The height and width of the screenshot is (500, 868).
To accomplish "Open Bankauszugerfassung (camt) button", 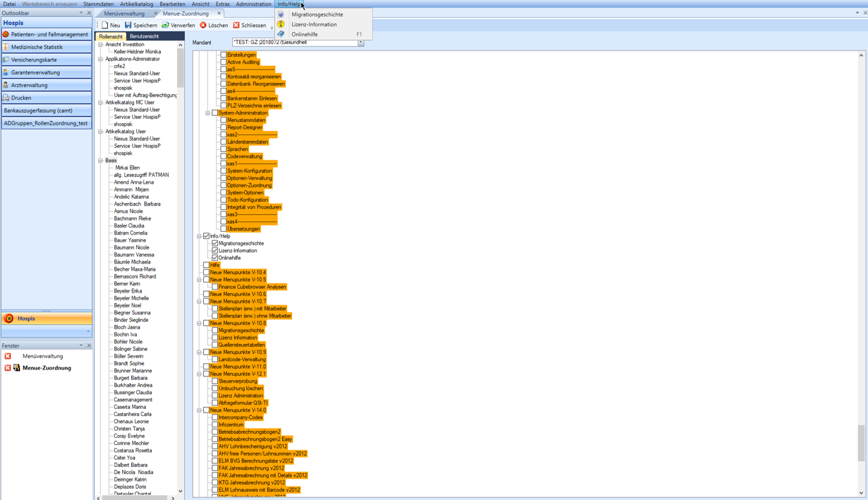I will [x=47, y=111].
